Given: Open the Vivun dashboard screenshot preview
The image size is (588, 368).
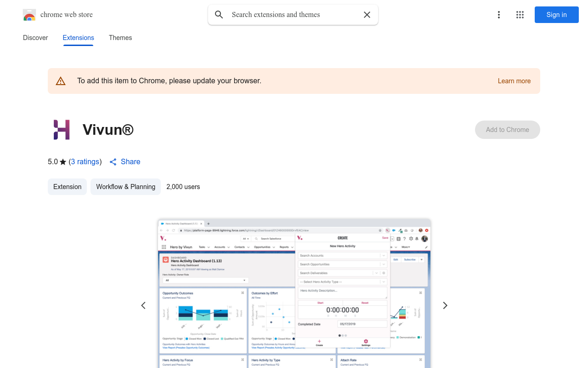Looking at the screenshot, I should (294, 293).
